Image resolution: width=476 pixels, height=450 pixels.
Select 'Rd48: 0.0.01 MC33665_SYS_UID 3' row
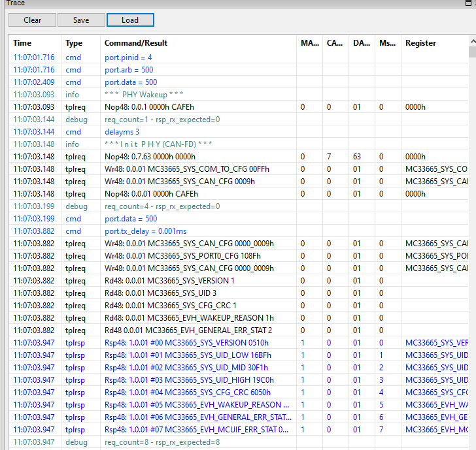click(x=238, y=293)
